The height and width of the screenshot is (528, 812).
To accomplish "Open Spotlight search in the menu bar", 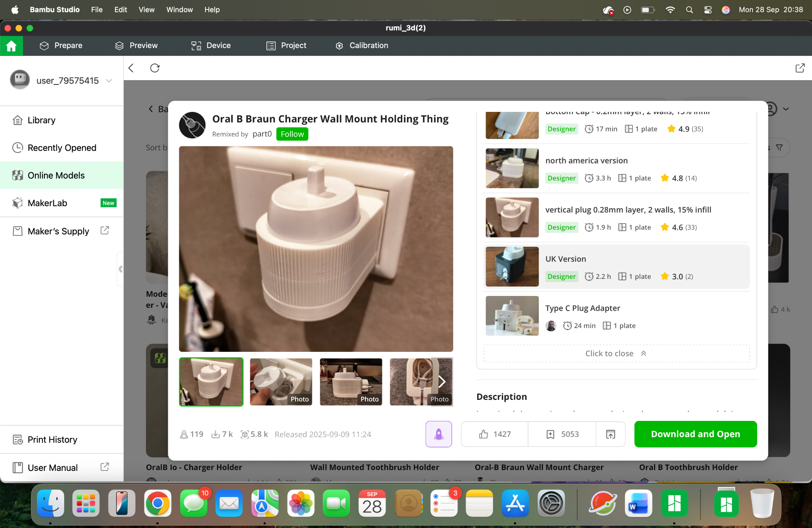I will tap(689, 10).
